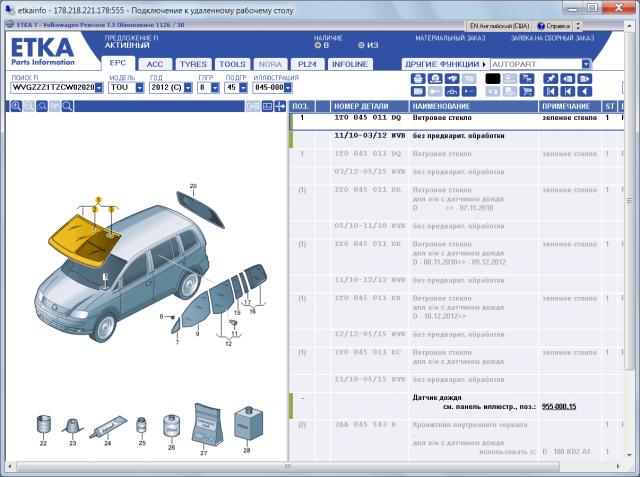Click the black color swatch in the toolbar

coord(493,78)
